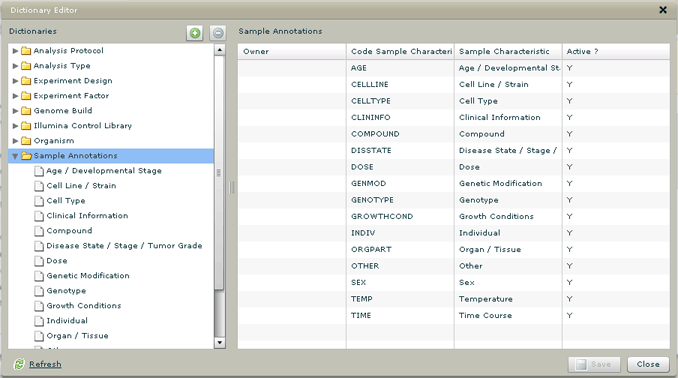Select the GENMOD code cell
678x378 pixels.
coord(400,183)
